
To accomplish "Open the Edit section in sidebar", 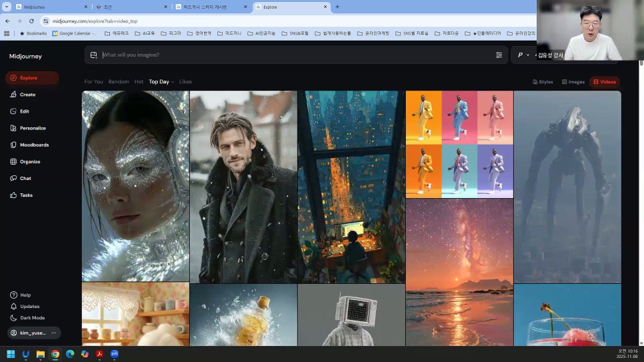I will [24, 111].
